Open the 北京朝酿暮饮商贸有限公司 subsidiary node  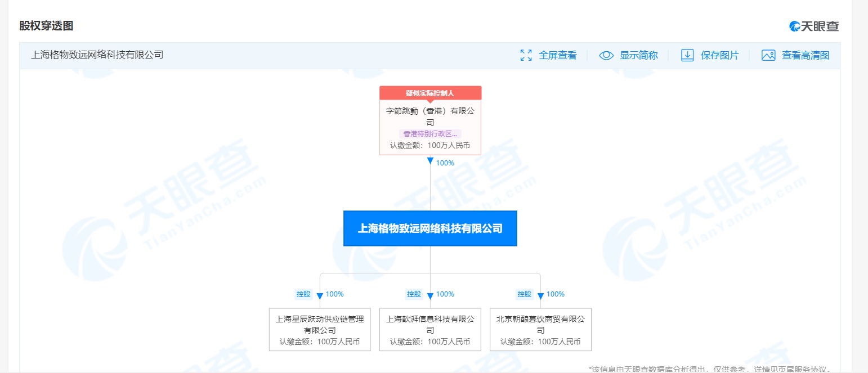[540, 330]
